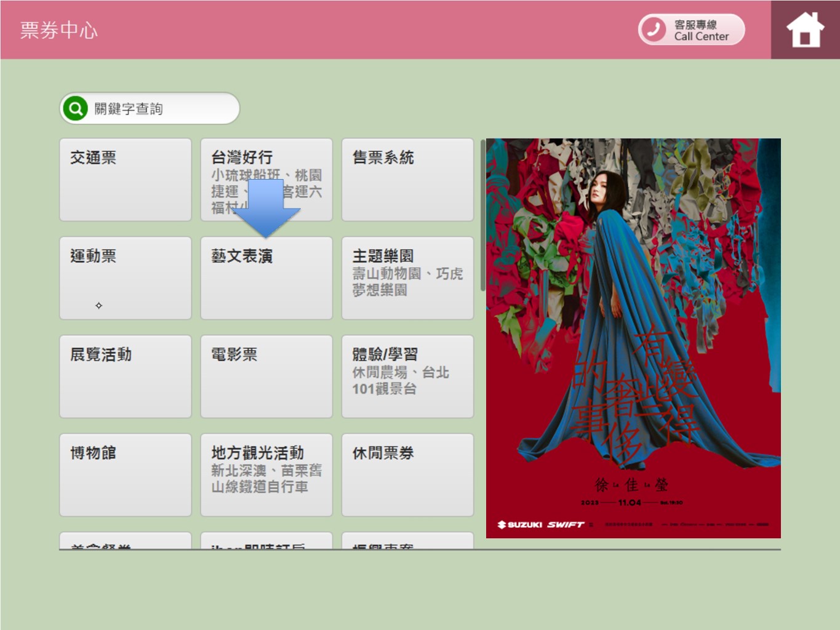Choose the 電影票 movie tickets tile

(266, 377)
